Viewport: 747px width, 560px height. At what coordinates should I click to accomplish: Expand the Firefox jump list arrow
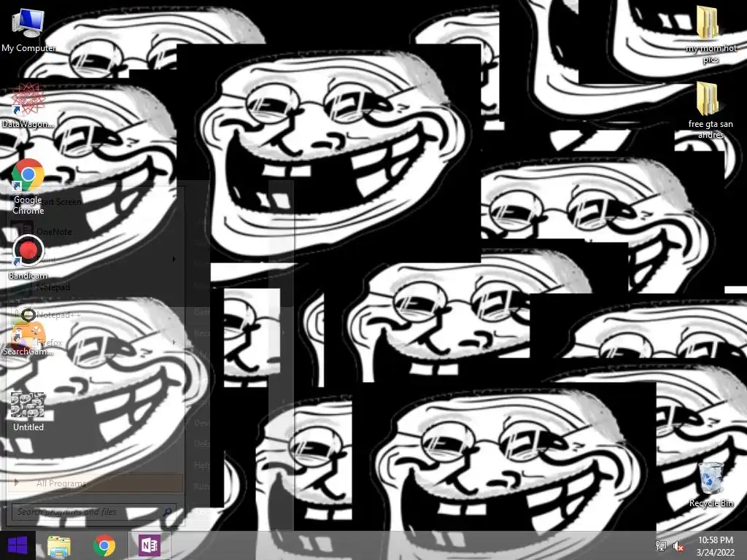[x=174, y=342]
